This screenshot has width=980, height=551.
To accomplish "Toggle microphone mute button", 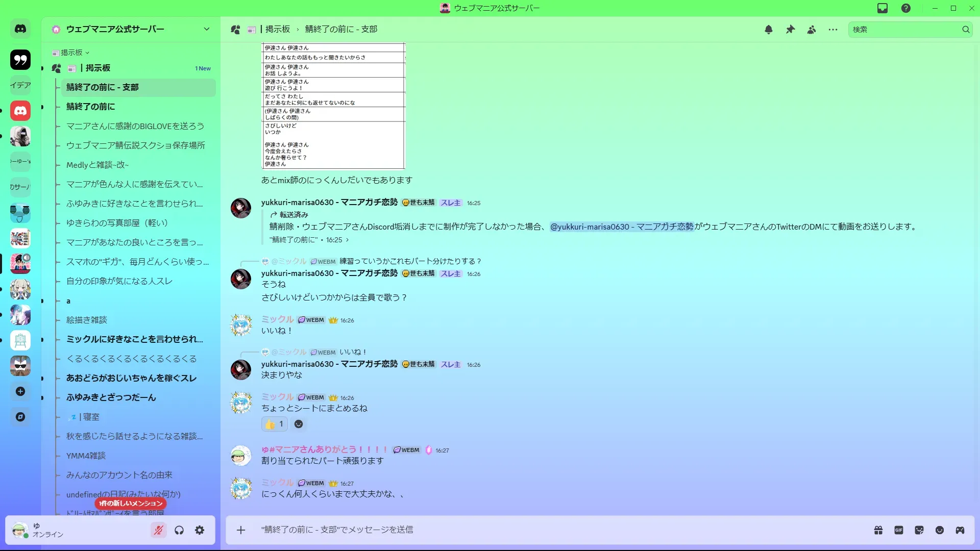I will point(159,530).
